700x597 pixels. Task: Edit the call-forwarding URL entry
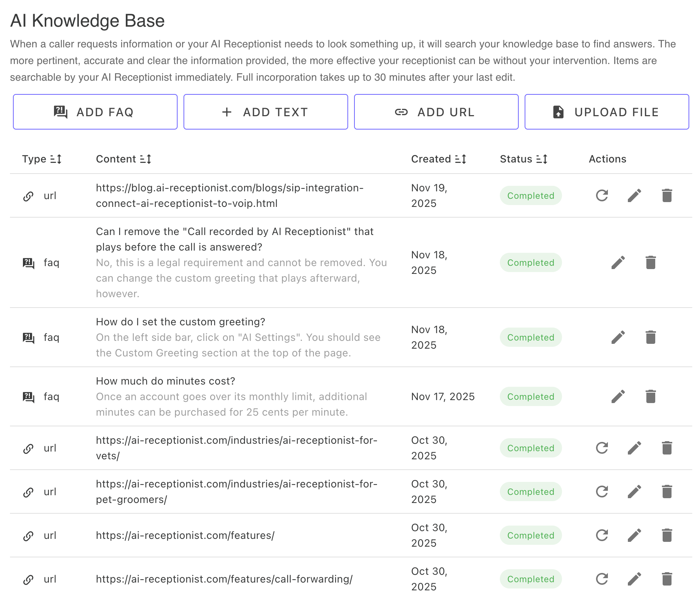click(634, 579)
